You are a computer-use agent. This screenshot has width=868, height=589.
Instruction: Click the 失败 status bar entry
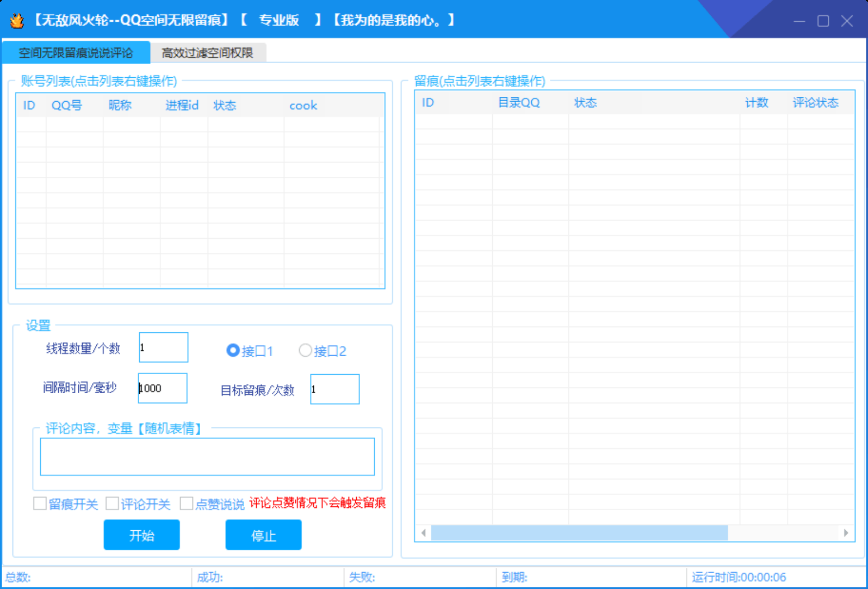362,577
